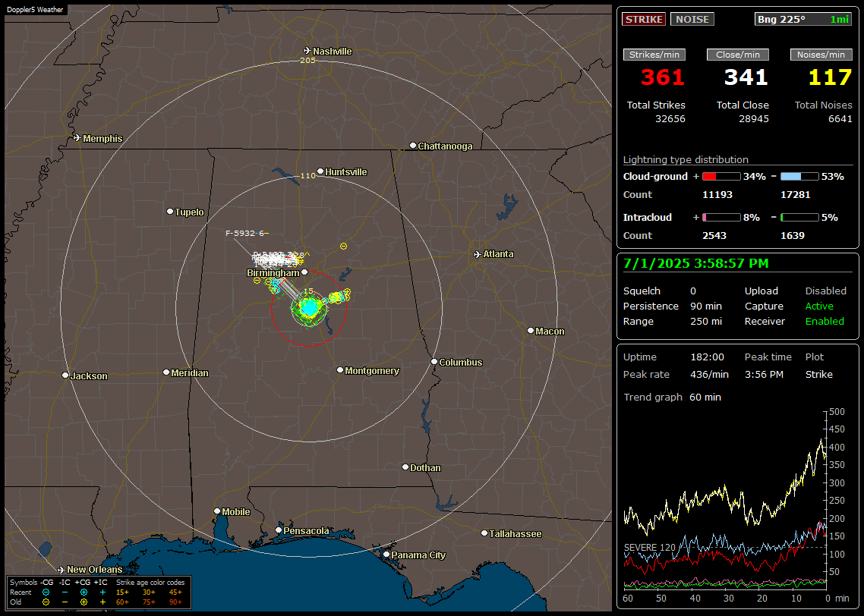This screenshot has width=864, height=616.
Task: Click the Nashville airport plane icon
Action: point(307,51)
